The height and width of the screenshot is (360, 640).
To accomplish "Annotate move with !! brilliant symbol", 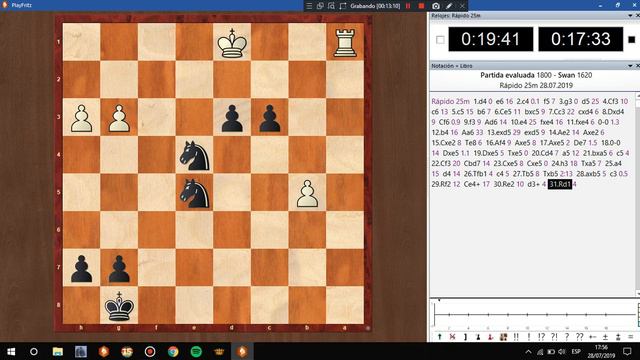I will [x=516, y=337].
